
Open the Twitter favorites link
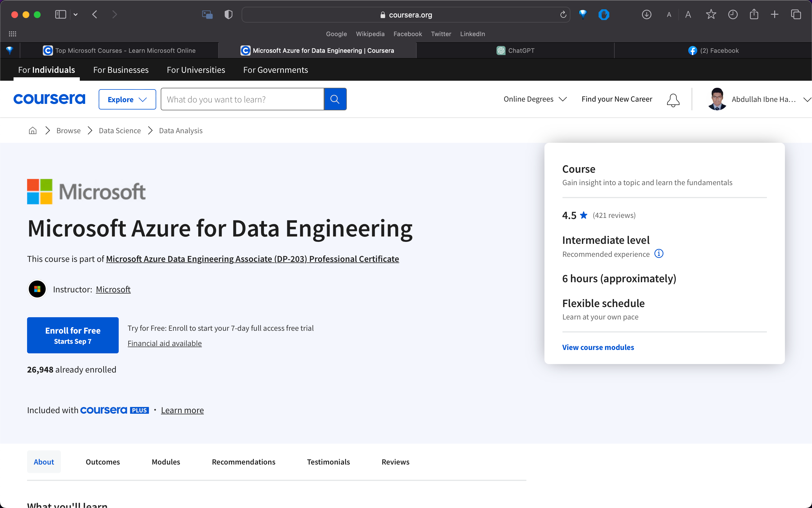point(441,34)
